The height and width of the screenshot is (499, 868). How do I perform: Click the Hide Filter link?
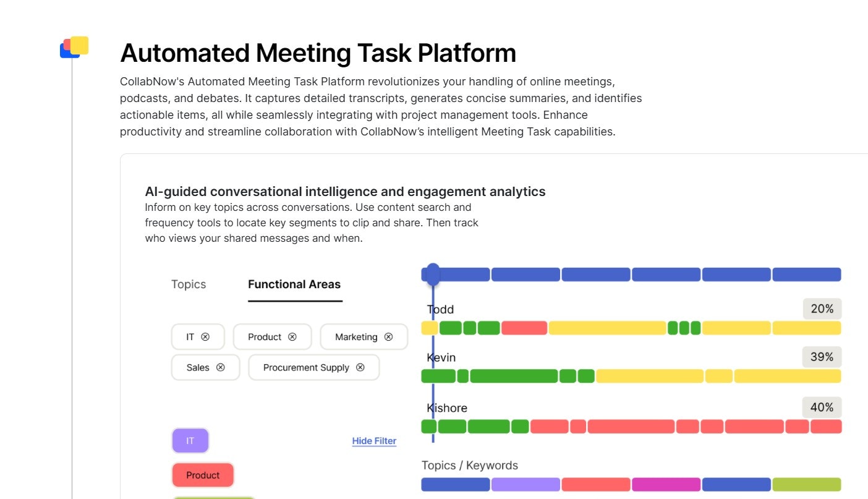point(374,441)
